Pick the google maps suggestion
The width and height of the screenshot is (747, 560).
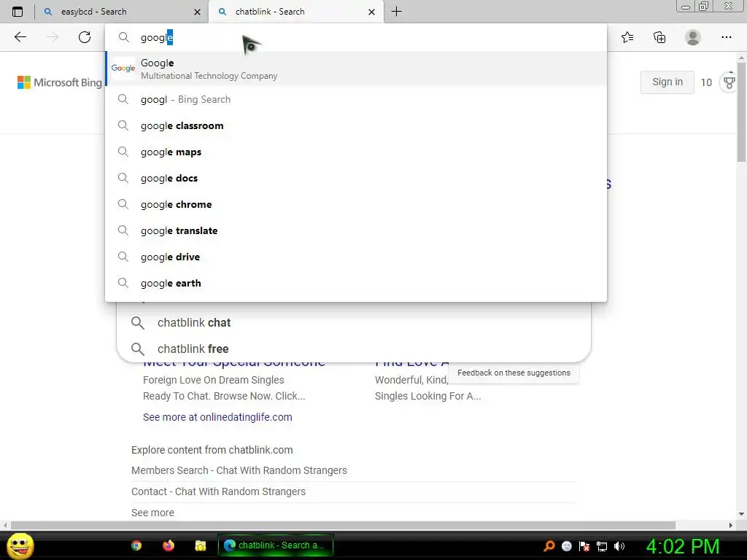(x=356, y=152)
